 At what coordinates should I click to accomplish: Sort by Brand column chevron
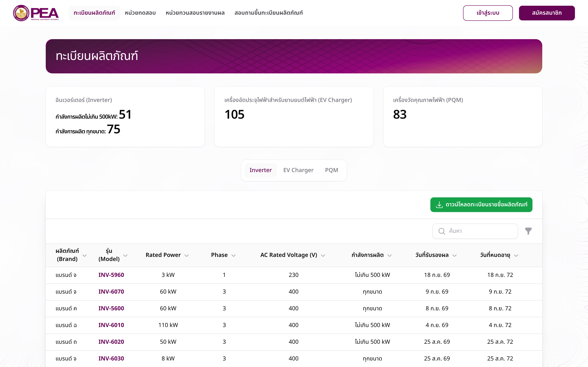coord(85,255)
